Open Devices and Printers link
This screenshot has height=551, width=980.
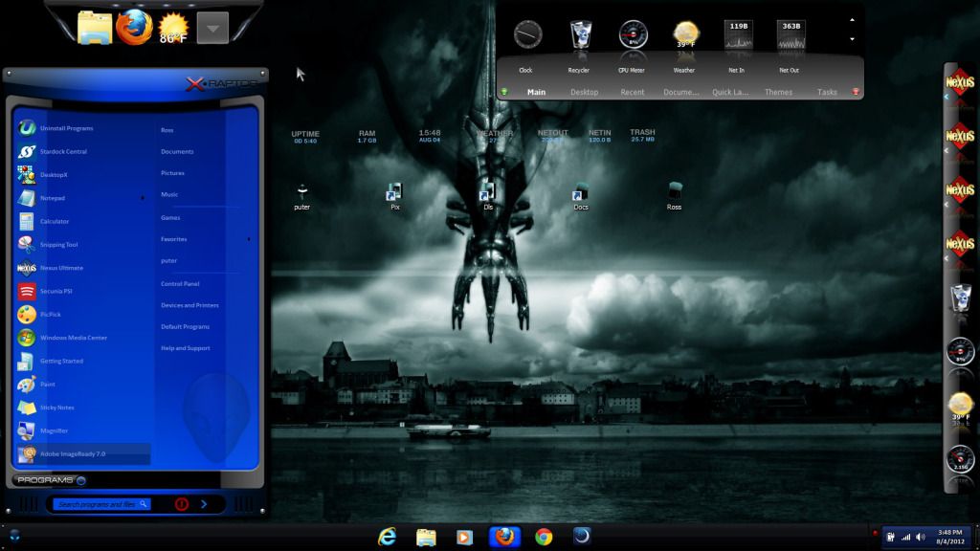point(189,305)
